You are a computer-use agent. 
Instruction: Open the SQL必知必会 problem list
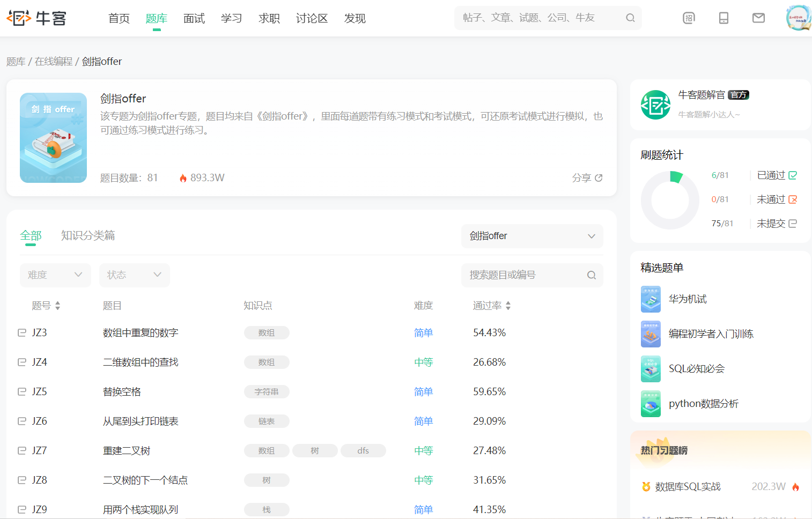(696, 369)
